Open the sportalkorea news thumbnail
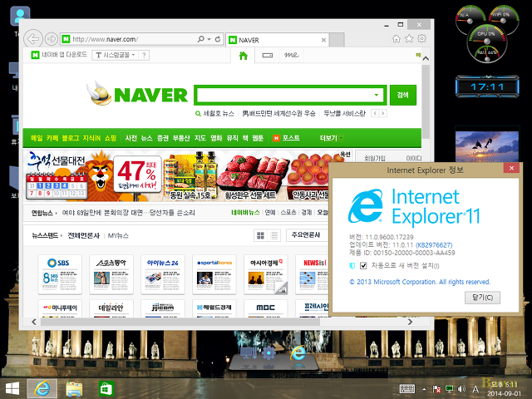The image size is (532, 399). pyautogui.click(x=214, y=274)
